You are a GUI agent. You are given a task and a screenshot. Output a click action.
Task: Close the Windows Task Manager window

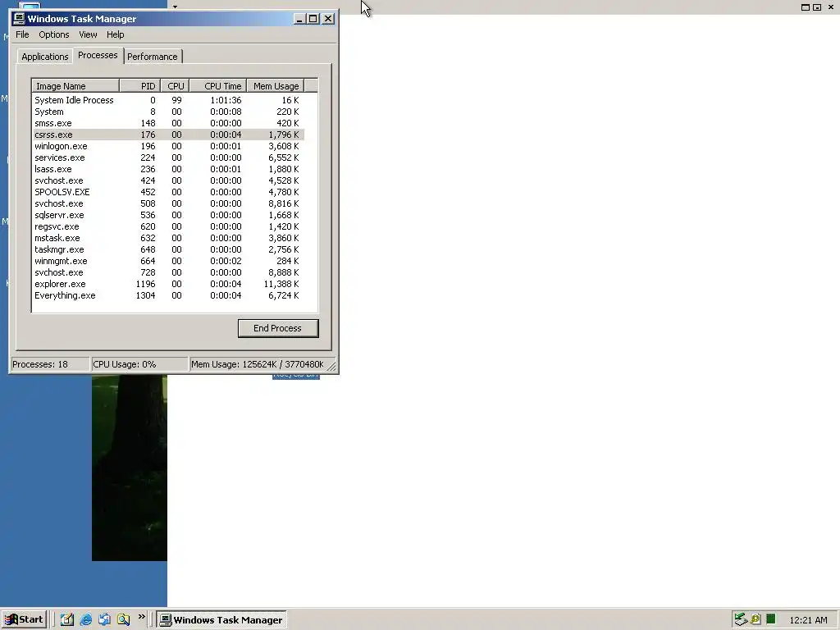tap(328, 19)
